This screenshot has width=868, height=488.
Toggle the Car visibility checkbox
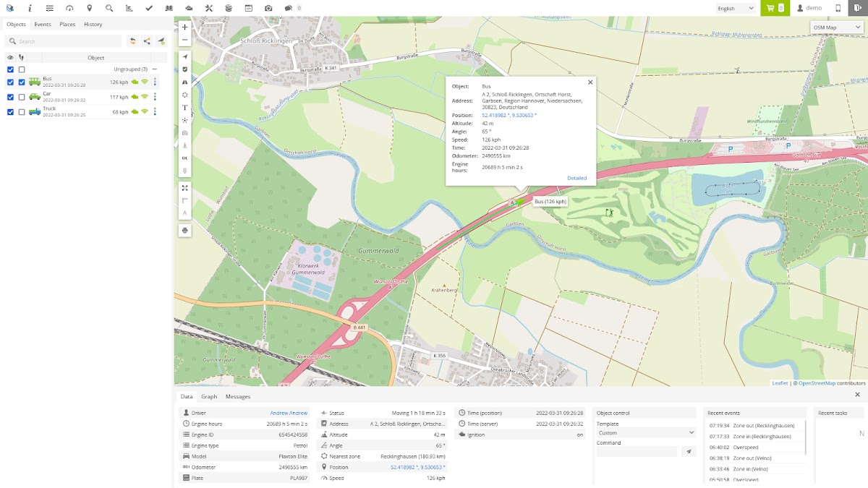[10, 97]
